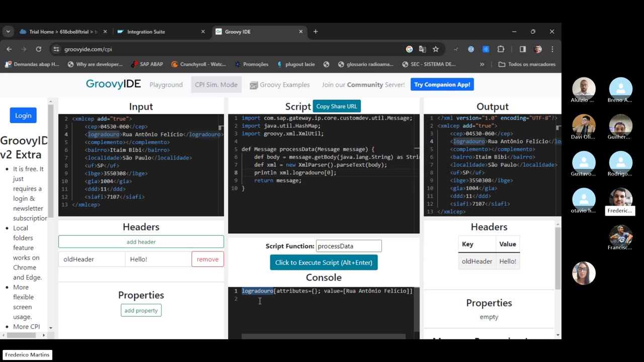
Task: Click the Try Companion App! button
Action: [442, 84]
